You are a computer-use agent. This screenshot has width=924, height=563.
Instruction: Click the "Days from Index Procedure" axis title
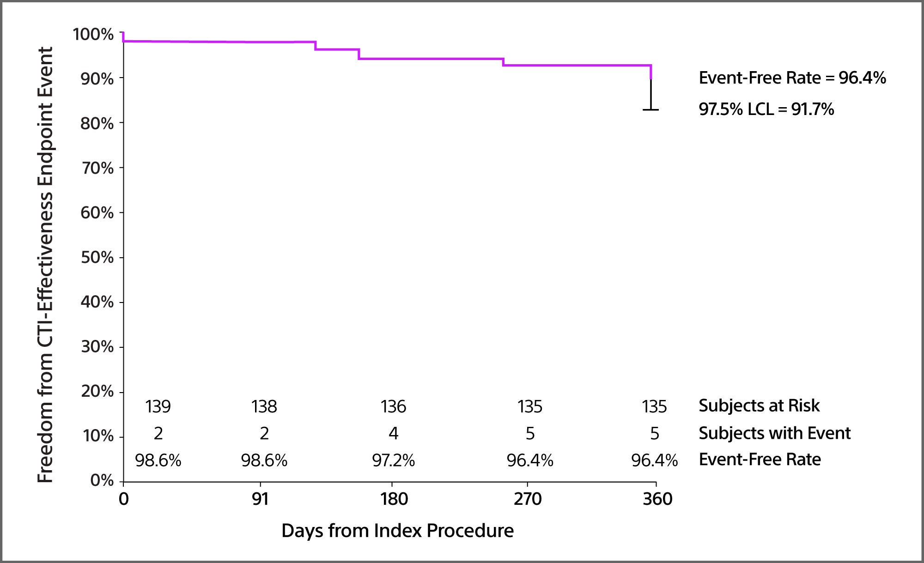pyautogui.click(x=397, y=531)
